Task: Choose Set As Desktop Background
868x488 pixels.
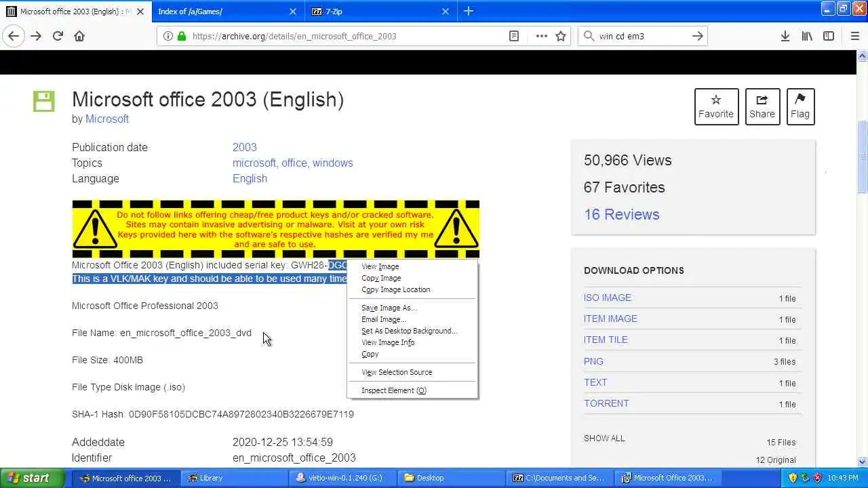Action: point(412,331)
